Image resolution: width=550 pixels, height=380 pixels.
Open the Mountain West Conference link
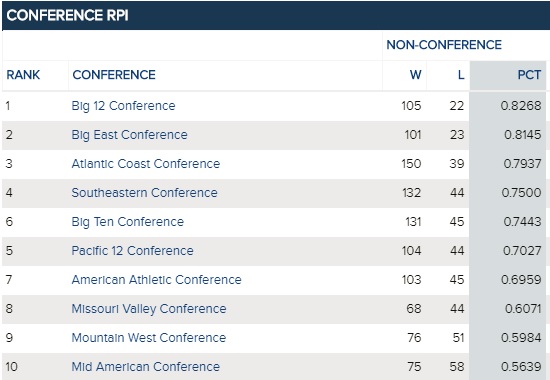[x=149, y=338]
